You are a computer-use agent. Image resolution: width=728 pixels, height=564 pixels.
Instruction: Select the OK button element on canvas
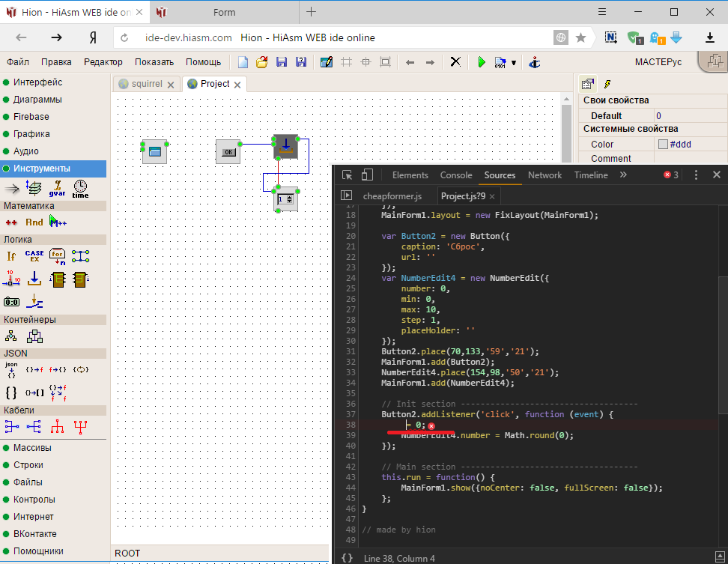point(228,152)
